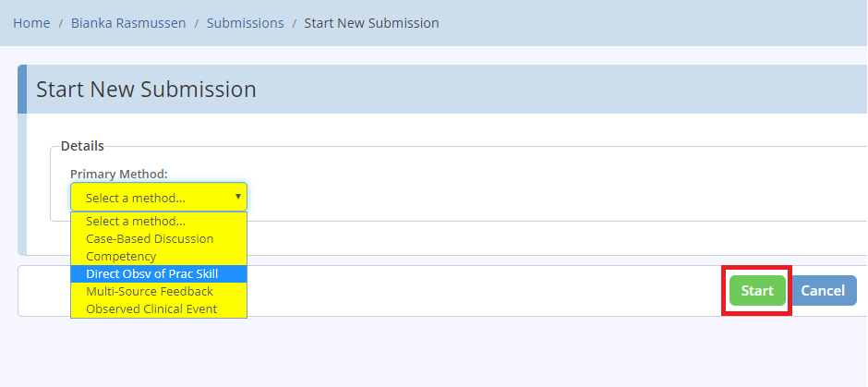The height and width of the screenshot is (387, 868).
Task: Open the Home breadcrumb link
Action: tap(31, 23)
